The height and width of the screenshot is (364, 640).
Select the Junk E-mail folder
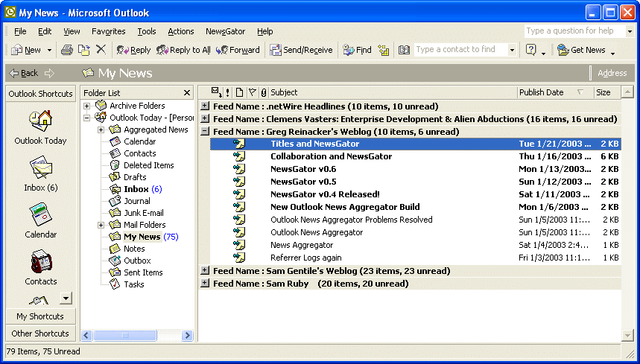click(144, 213)
